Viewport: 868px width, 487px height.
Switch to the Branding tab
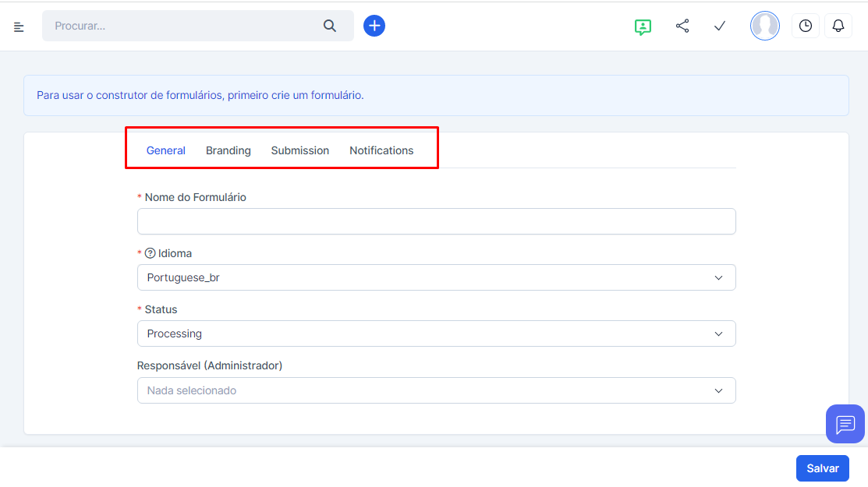tap(228, 150)
